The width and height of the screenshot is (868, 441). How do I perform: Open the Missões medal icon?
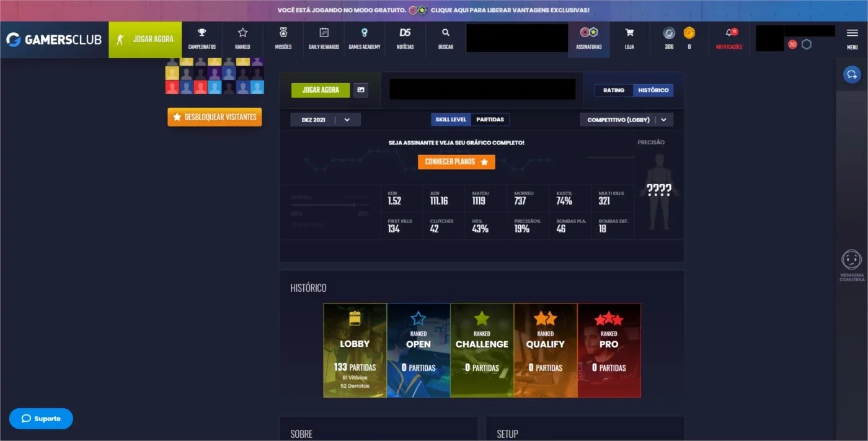click(x=283, y=33)
